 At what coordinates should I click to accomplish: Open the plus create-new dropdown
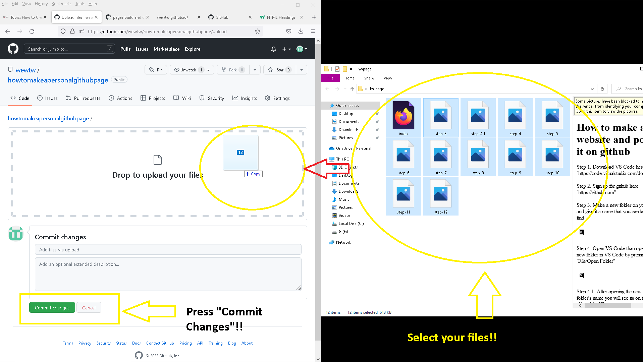286,49
